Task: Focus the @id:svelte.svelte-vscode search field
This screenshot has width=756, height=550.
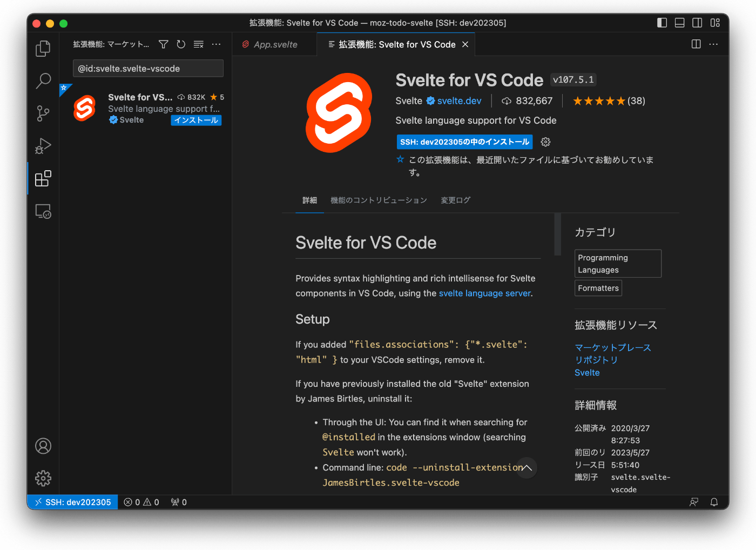Action: tap(148, 69)
